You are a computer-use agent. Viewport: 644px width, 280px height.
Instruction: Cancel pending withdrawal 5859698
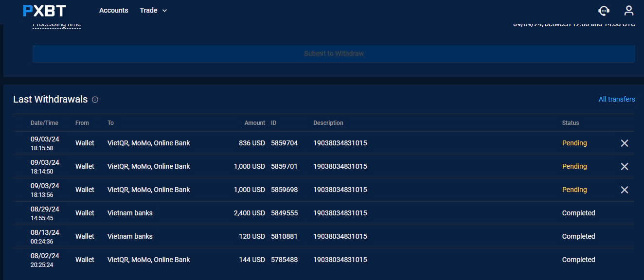tap(625, 190)
